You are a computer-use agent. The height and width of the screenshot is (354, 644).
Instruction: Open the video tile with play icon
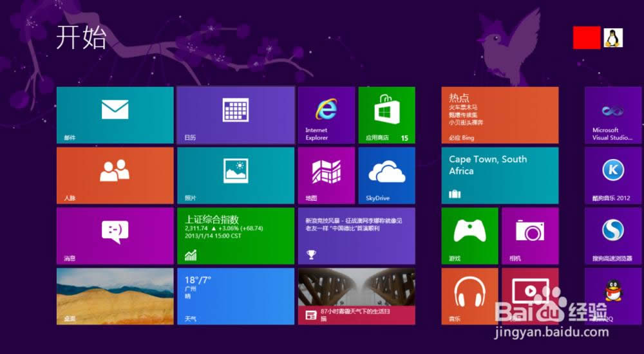(x=530, y=296)
